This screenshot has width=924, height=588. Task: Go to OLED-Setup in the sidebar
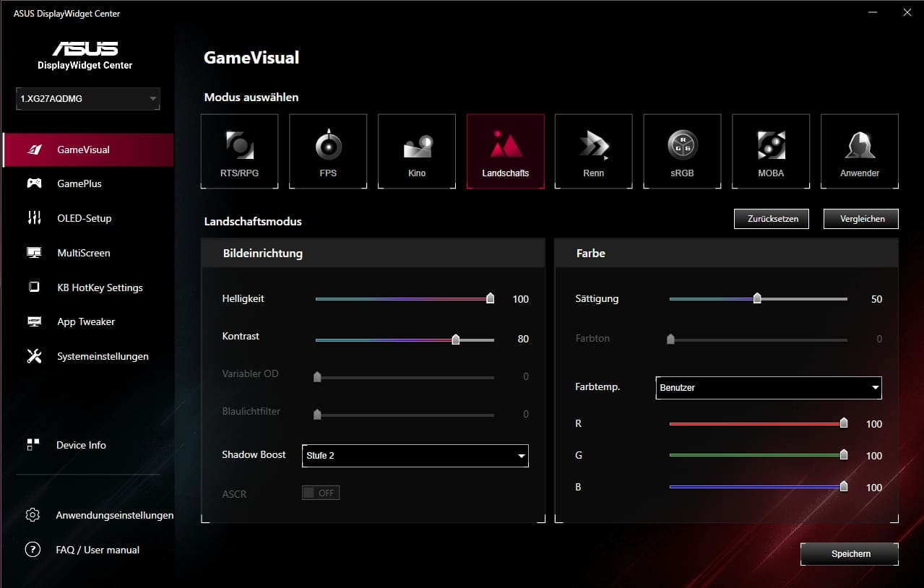click(84, 218)
